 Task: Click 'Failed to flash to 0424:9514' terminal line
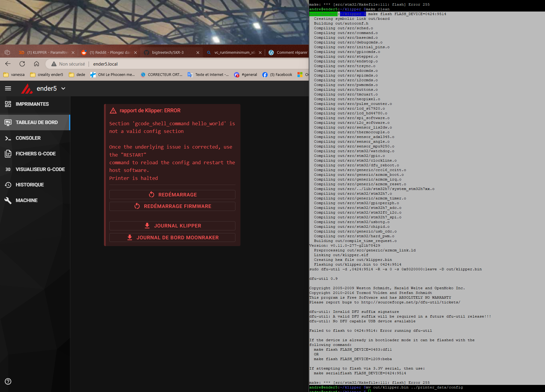coord(371,331)
